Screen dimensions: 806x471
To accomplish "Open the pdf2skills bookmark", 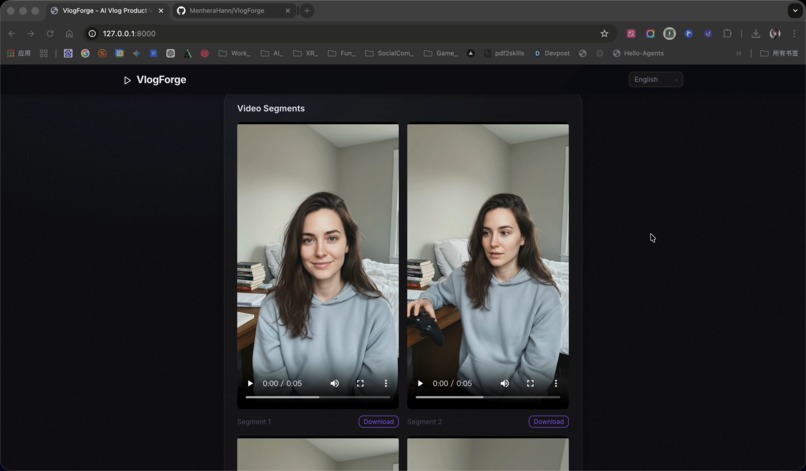I will pyautogui.click(x=504, y=53).
